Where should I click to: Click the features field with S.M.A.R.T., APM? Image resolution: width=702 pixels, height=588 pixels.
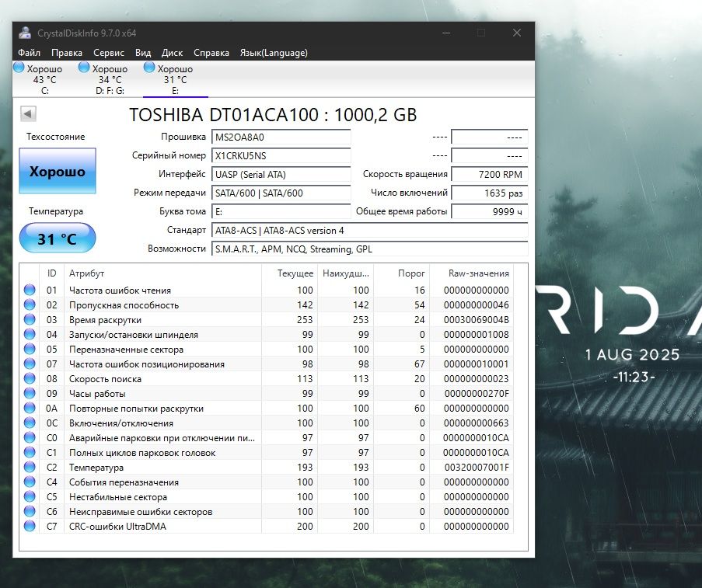[370, 249]
